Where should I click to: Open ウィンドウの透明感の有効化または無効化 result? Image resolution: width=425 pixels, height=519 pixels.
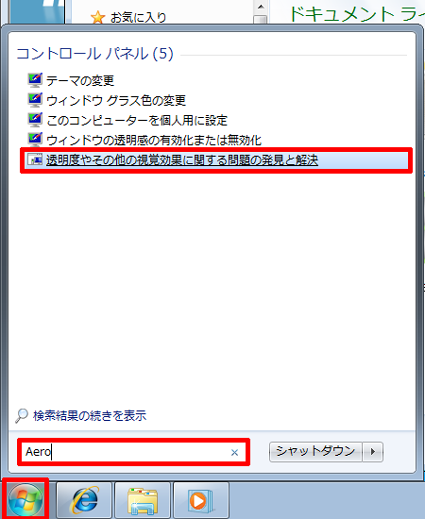(154, 140)
